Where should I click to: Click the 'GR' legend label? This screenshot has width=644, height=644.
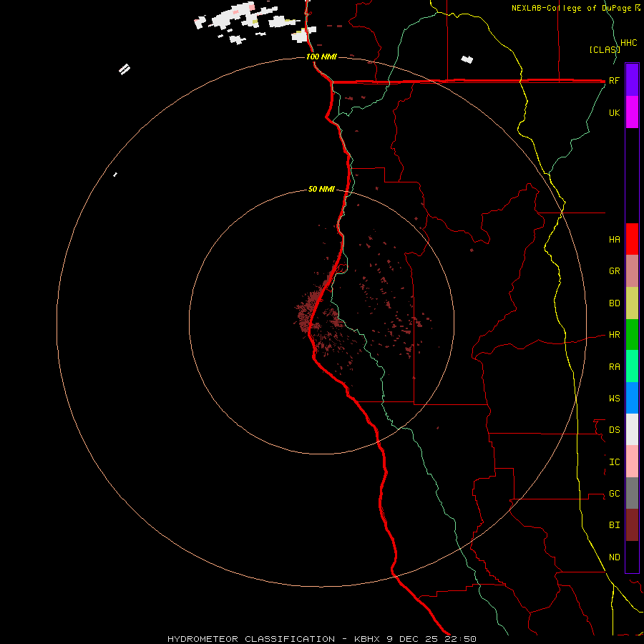click(615, 271)
